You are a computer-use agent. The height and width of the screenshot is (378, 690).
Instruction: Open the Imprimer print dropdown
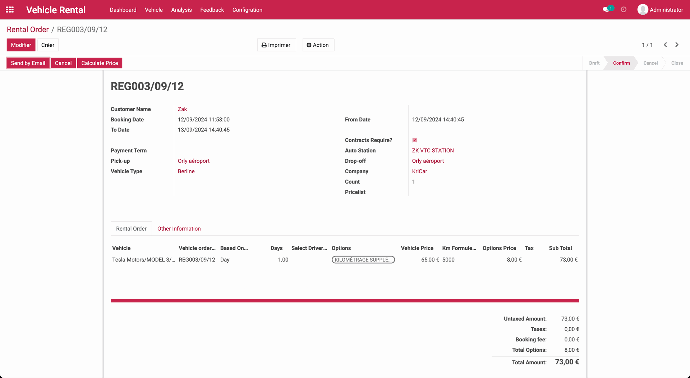(x=276, y=45)
